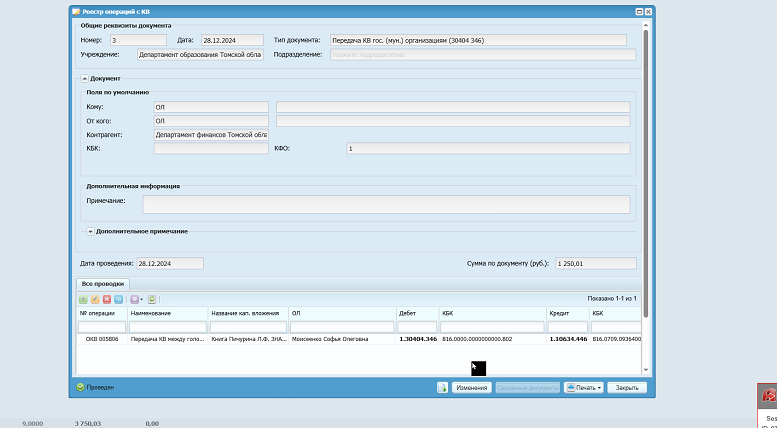This screenshot has height=428, width=777.
Task: Click the Контрагент field
Action: (211, 135)
